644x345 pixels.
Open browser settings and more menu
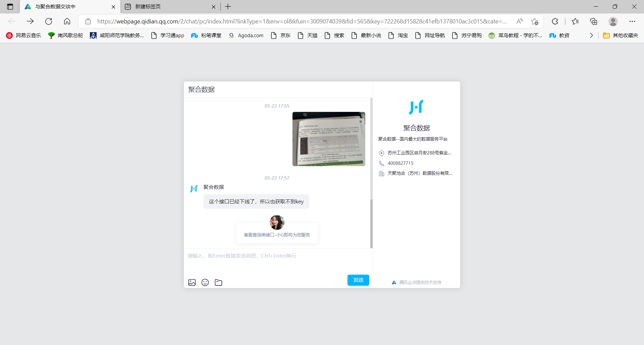[632, 21]
